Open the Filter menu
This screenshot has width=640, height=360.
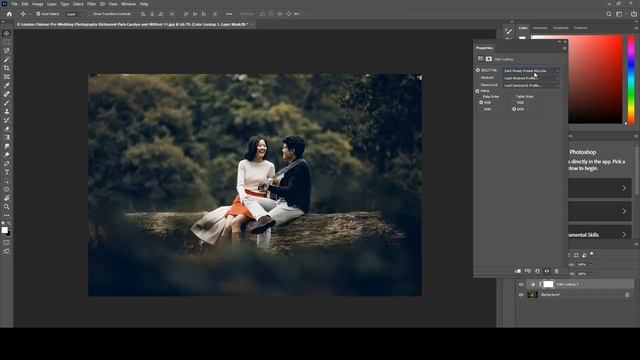[91, 4]
